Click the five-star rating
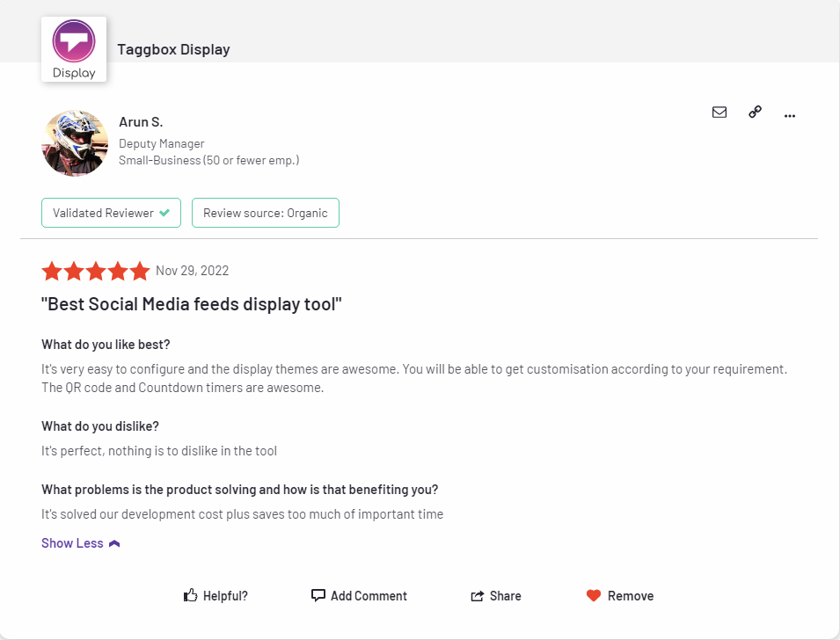 pos(95,271)
